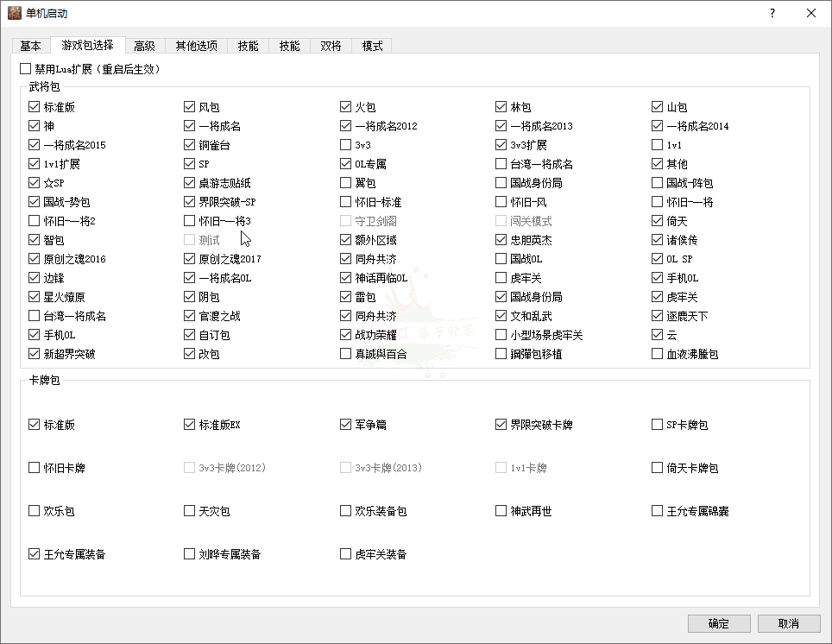832x644 pixels.
Task: Click the app icon in the title bar
Action: 14,13
